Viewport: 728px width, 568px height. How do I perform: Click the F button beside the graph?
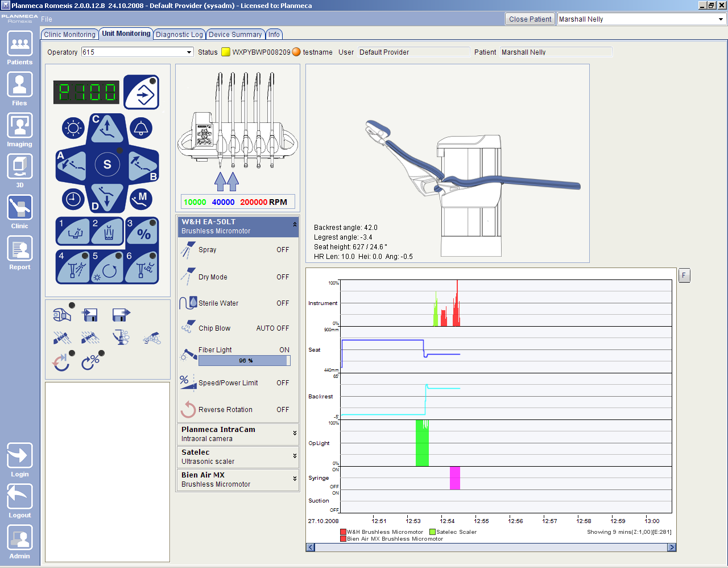coord(684,275)
